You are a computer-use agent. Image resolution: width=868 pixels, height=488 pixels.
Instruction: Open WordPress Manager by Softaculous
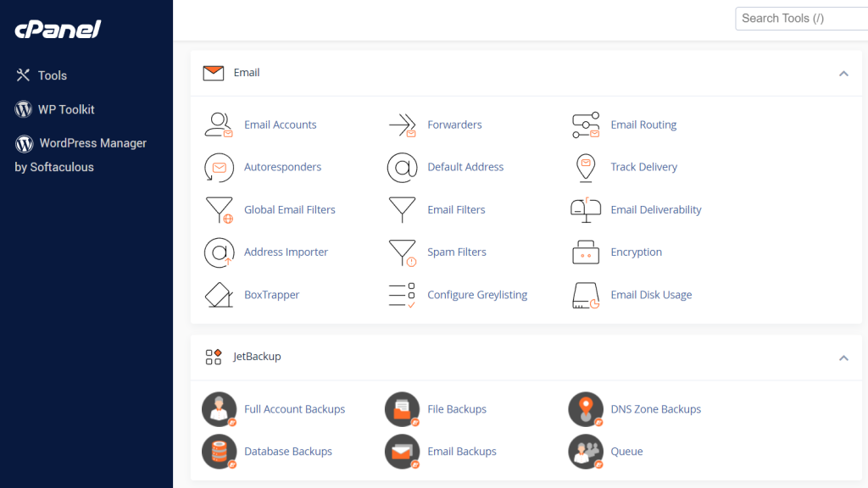81,155
